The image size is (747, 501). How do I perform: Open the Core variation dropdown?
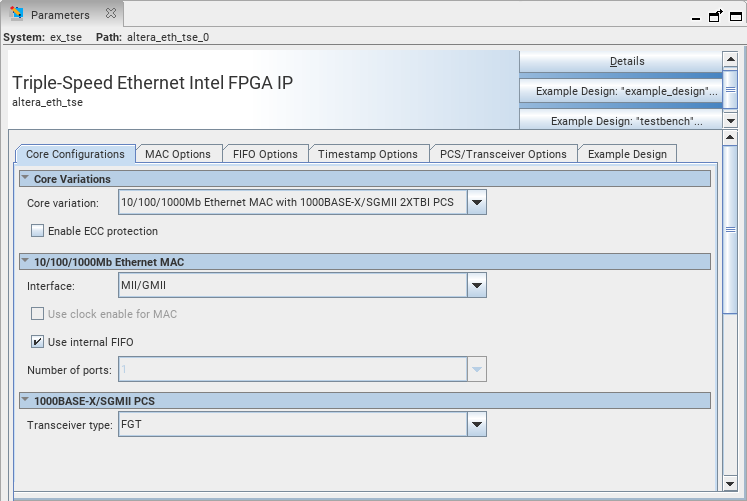477,203
